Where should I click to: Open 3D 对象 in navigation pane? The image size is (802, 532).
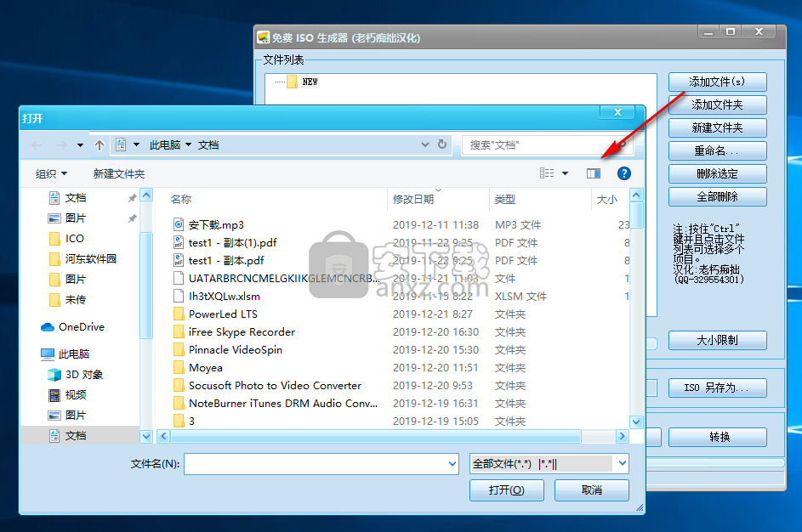tap(84, 375)
